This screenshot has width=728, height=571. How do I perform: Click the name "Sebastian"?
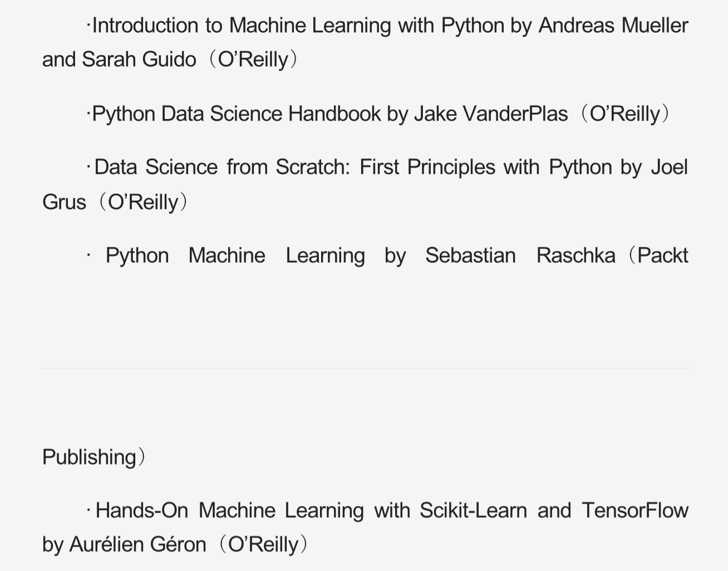click(470, 255)
